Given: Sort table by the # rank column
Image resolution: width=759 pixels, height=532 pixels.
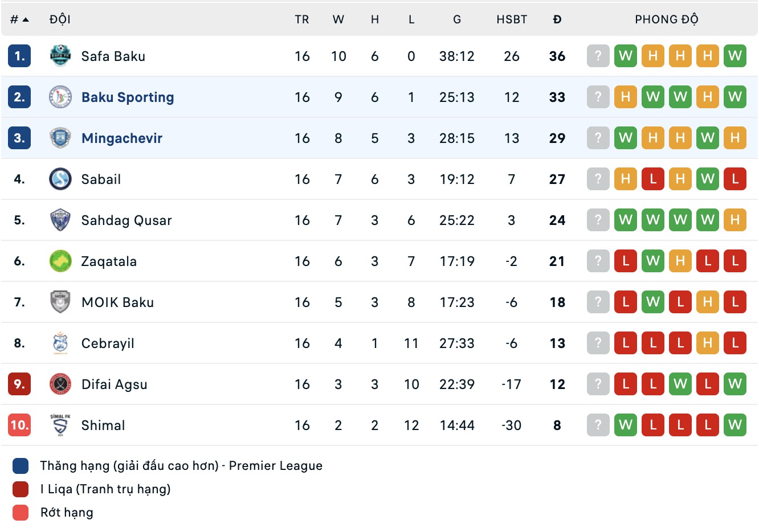Looking at the screenshot, I should tap(19, 19).
